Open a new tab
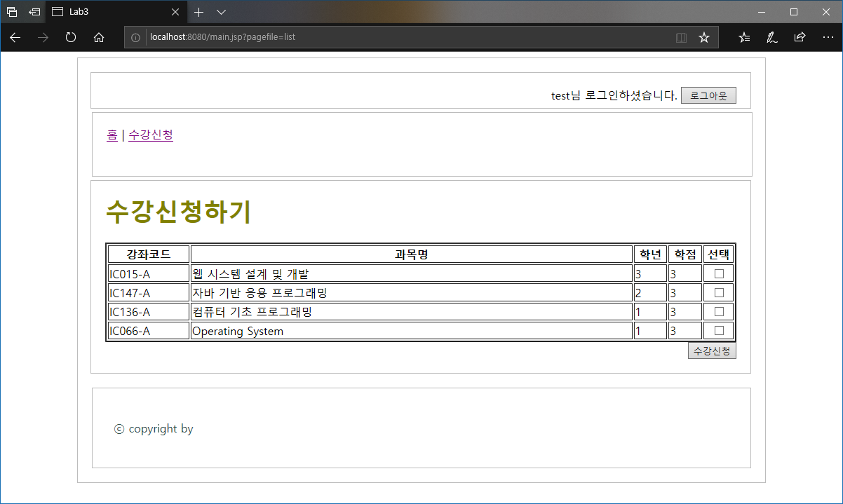This screenshot has height=504, width=843. click(x=199, y=12)
